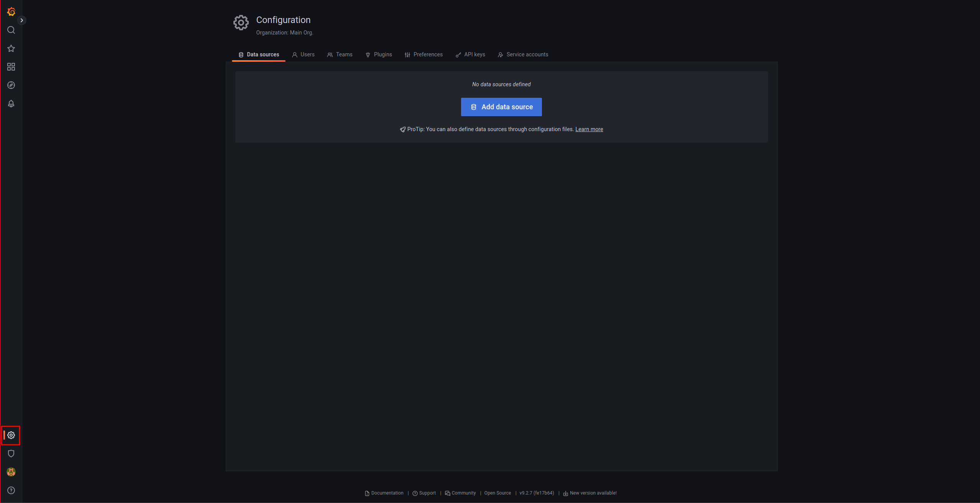Open the Plugins tab
980x503 pixels.
379,54
